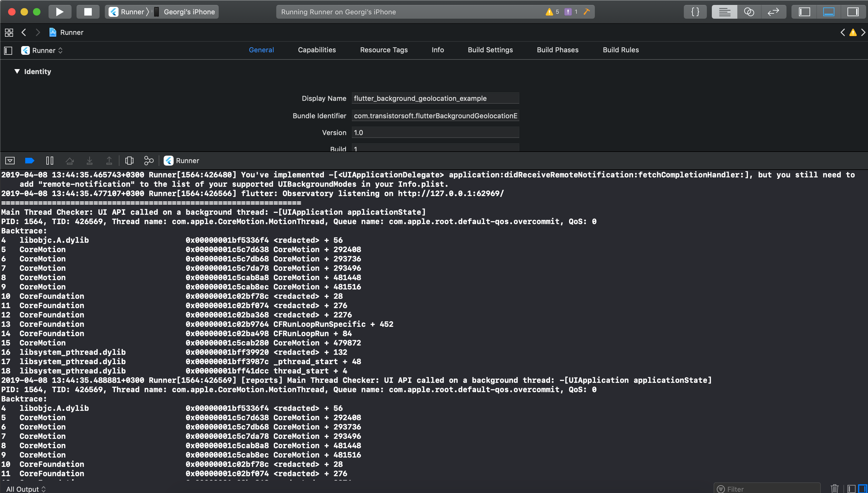The height and width of the screenshot is (493, 868).
Task: Toggle the Navigator left panel
Action: point(805,12)
